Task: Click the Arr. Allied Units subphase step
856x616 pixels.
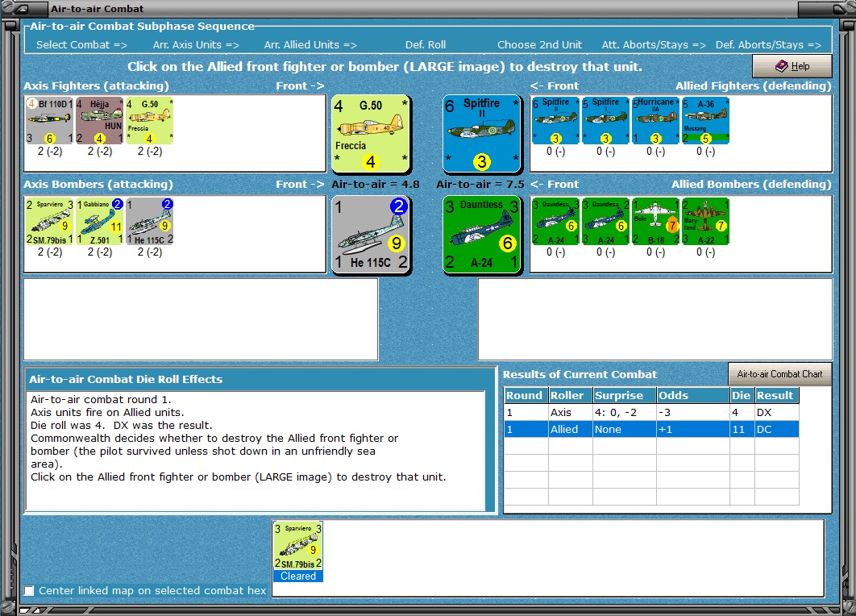Action: pyautogui.click(x=310, y=45)
